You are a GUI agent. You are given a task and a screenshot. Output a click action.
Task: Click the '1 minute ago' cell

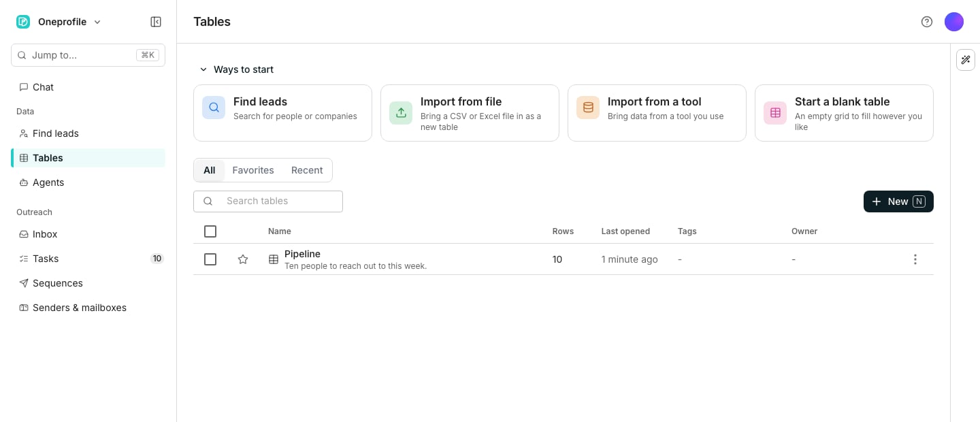pyautogui.click(x=630, y=259)
